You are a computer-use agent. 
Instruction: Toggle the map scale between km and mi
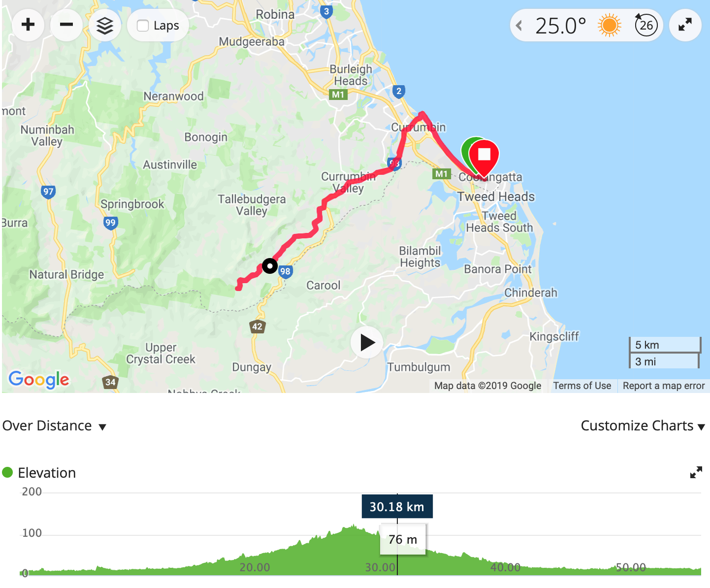coord(665,353)
